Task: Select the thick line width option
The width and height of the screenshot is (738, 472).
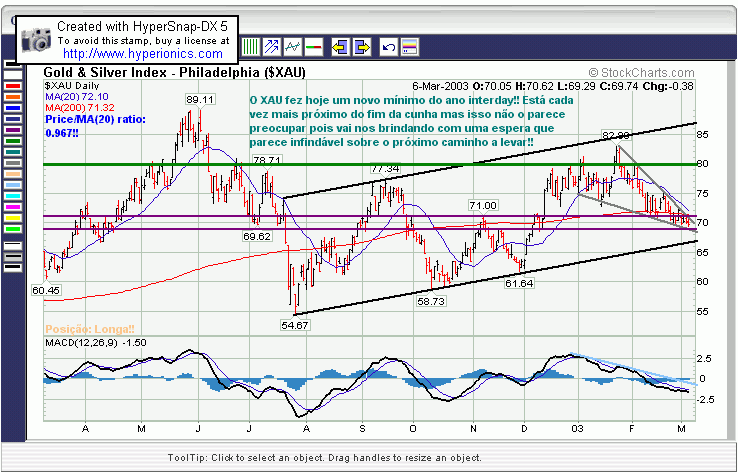Action: pos(13,267)
